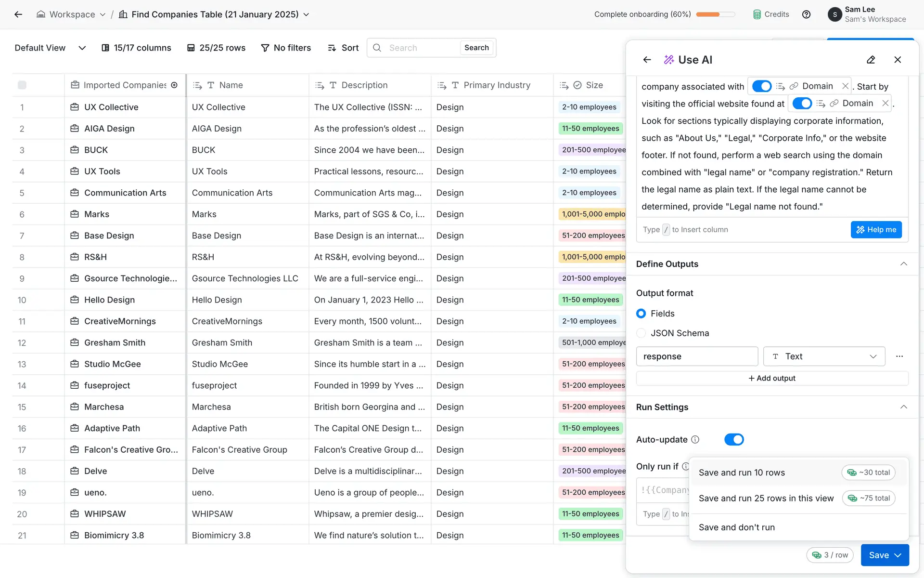
Task: Click the onboarding progress bar
Action: pyautogui.click(x=715, y=14)
